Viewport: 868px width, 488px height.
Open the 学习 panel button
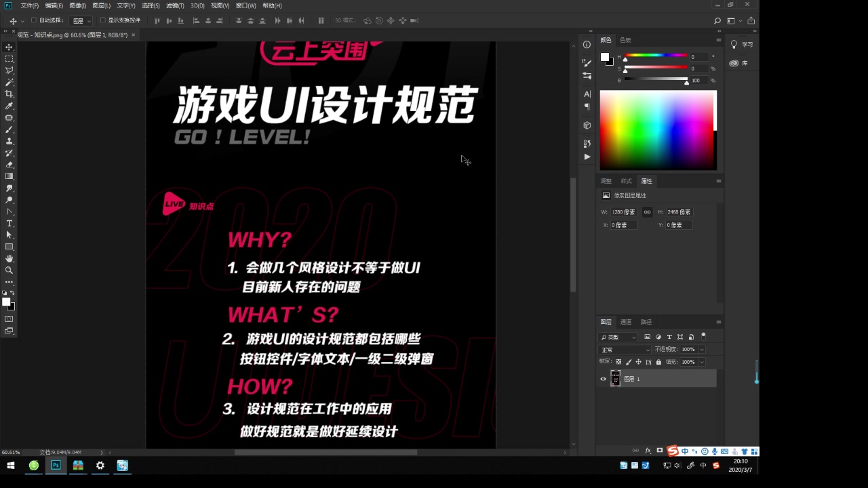pos(741,44)
